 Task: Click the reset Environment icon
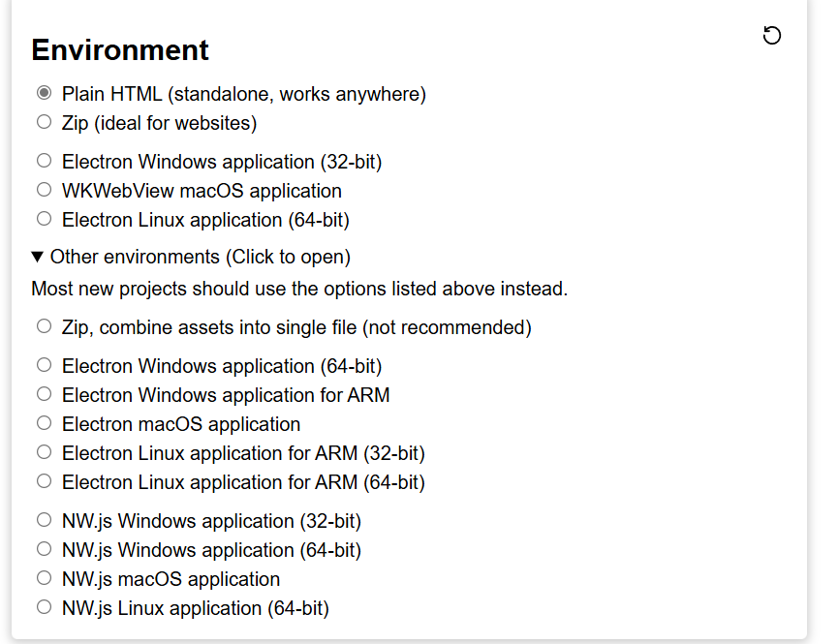[771, 36]
